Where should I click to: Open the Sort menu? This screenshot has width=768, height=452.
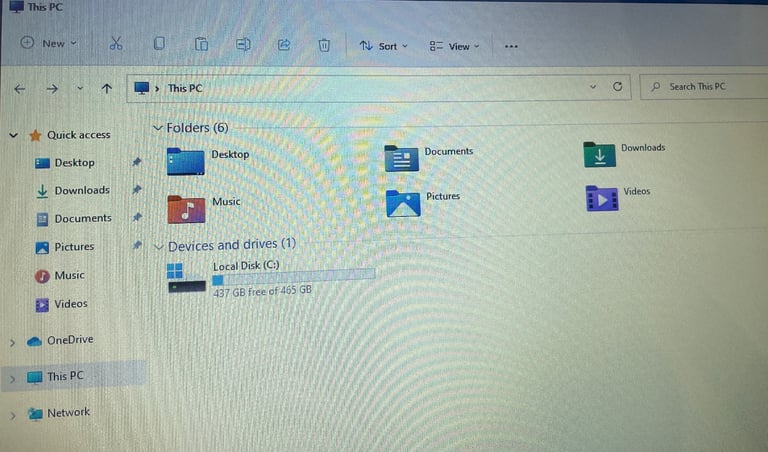click(384, 46)
